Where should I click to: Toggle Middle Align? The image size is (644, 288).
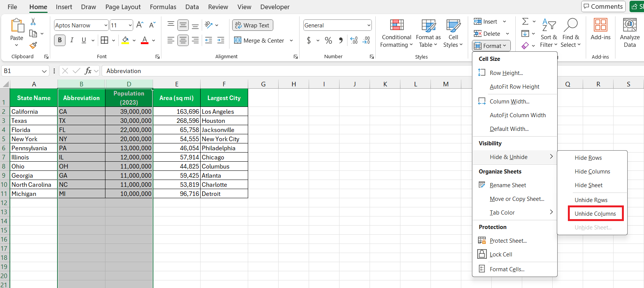pyautogui.click(x=183, y=25)
